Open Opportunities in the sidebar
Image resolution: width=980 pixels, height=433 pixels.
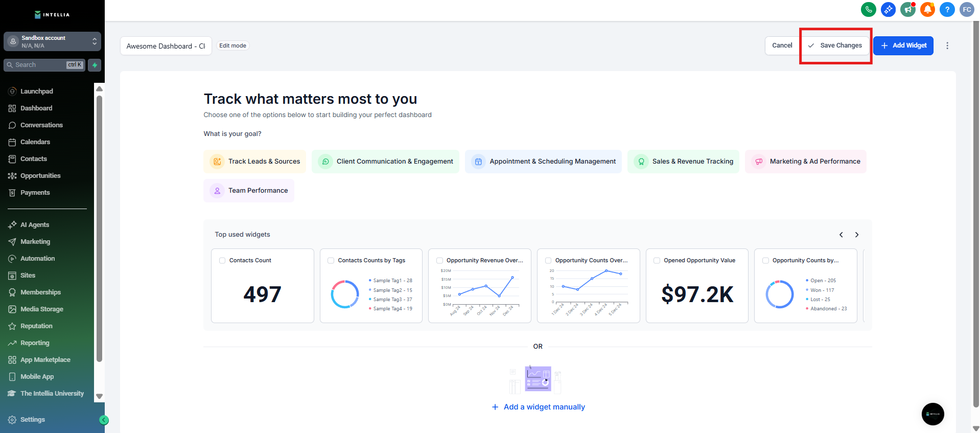point(40,176)
